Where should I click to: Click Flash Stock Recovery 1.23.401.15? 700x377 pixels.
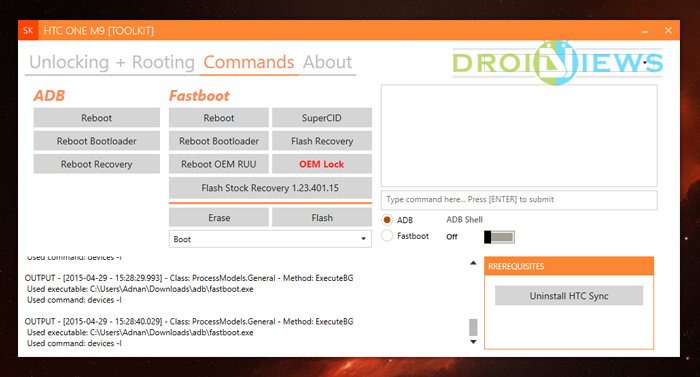pyautogui.click(x=270, y=188)
